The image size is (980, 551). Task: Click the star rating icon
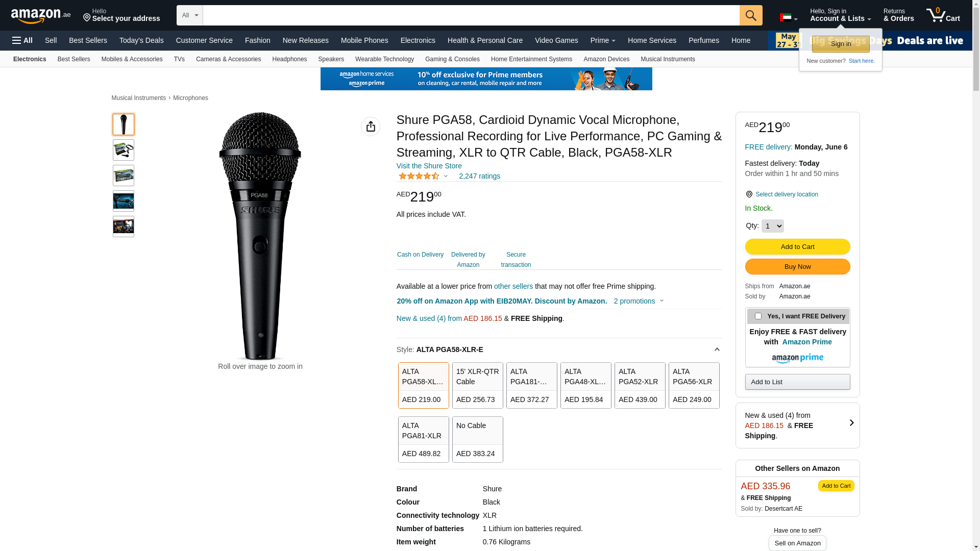pos(419,176)
